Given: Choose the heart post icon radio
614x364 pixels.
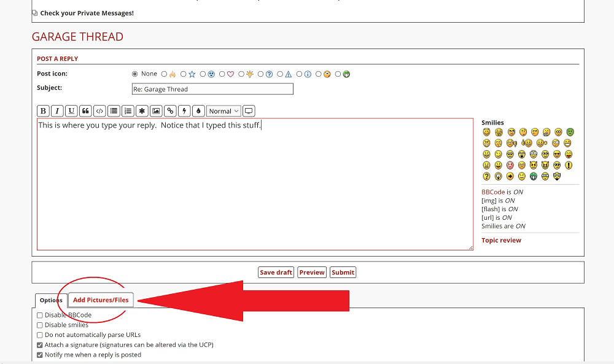Looking at the screenshot, I should coord(222,74).
